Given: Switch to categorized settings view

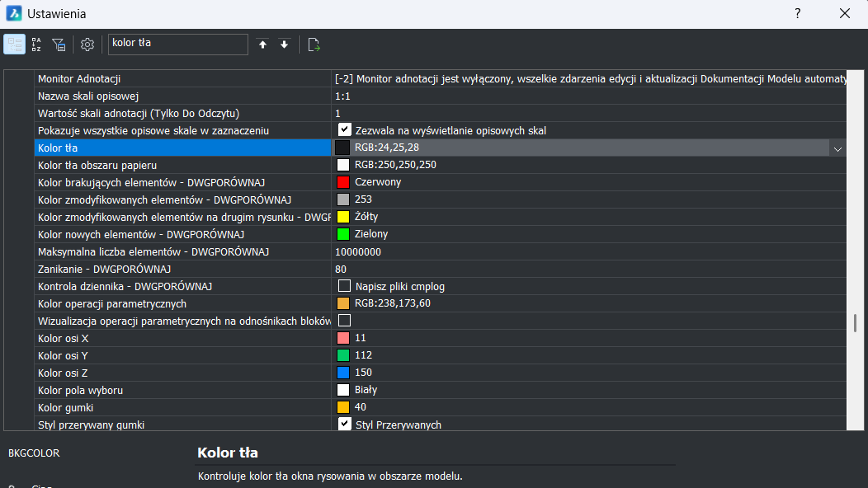Looking at the screenshot, I should [x=14, y=45].
